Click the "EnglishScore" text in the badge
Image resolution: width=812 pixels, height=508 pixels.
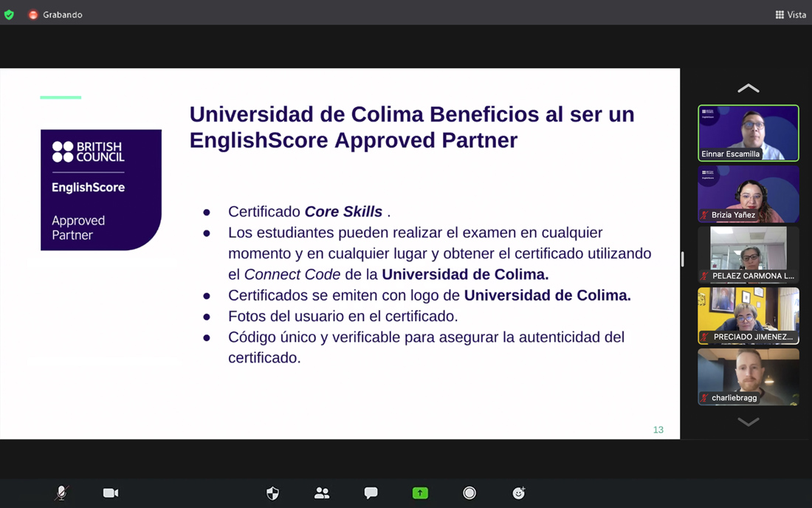(x=88, y=188)
